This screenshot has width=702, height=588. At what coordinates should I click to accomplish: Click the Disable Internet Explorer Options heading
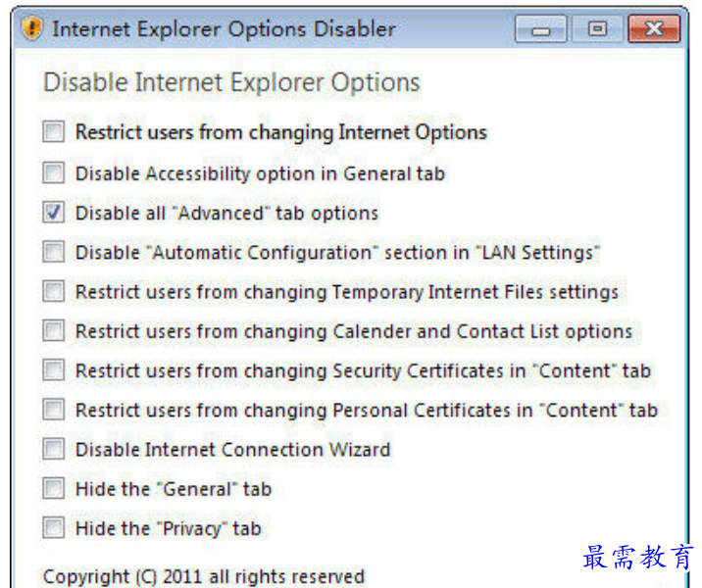[x=231, y=83]
